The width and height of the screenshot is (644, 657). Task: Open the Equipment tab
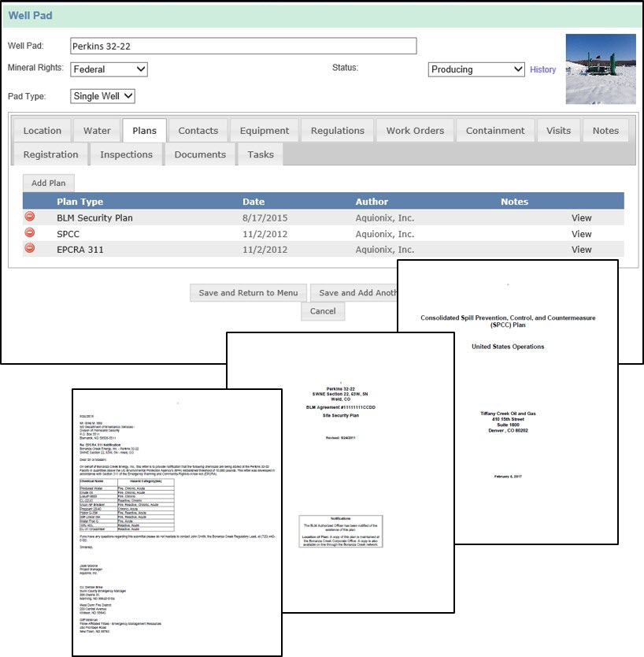(x=265, y=131)
